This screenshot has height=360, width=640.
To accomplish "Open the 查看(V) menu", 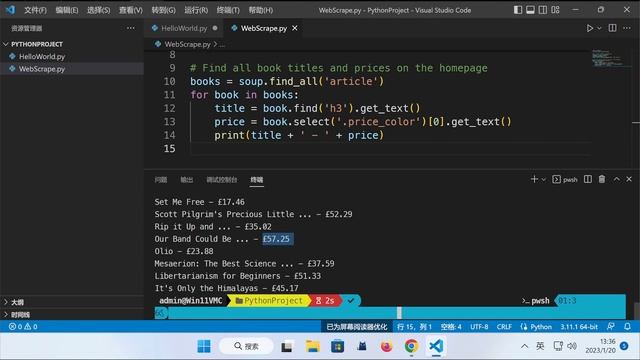I will tap(131, 10).
